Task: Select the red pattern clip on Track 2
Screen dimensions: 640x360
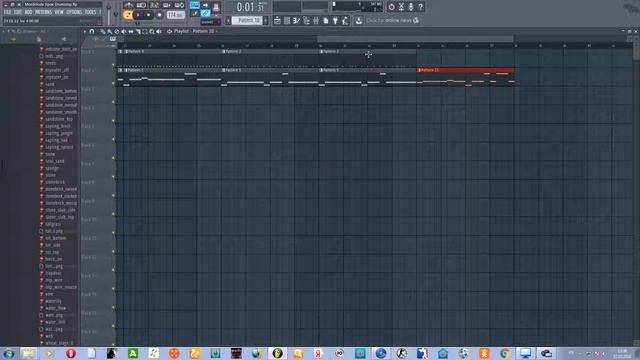Action: [x=466, y=77]
